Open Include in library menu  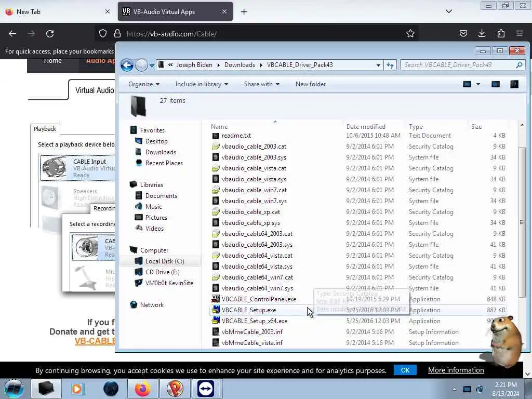[201, 84]
